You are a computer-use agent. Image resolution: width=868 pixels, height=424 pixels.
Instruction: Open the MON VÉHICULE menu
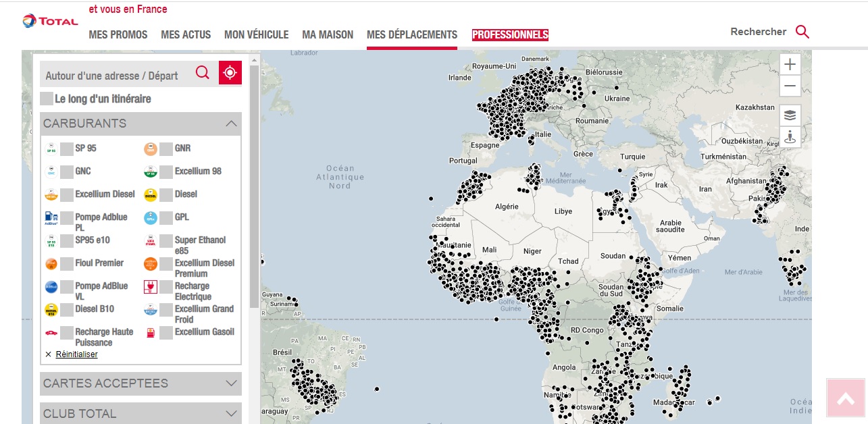256,35
